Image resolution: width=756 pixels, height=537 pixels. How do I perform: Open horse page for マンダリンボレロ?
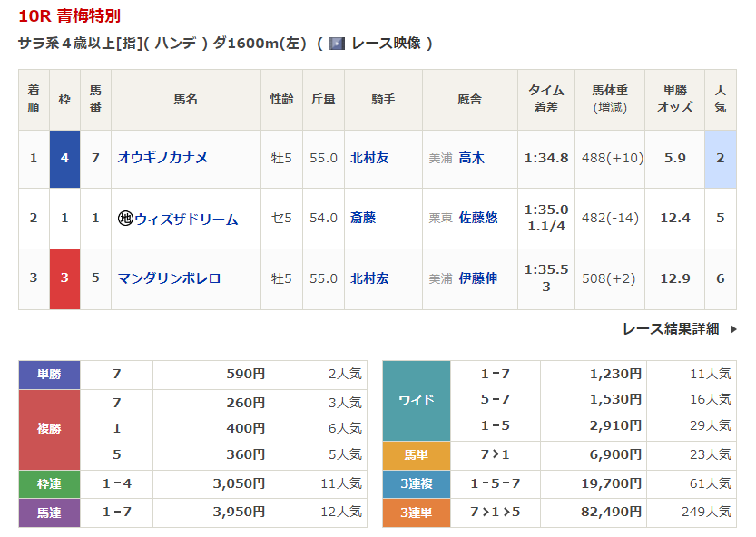point(169,278)
